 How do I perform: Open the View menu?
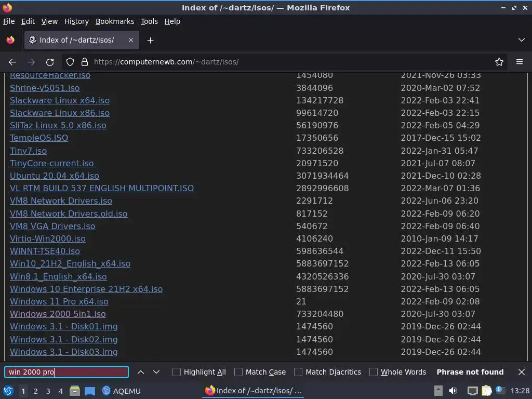point(49,21)
